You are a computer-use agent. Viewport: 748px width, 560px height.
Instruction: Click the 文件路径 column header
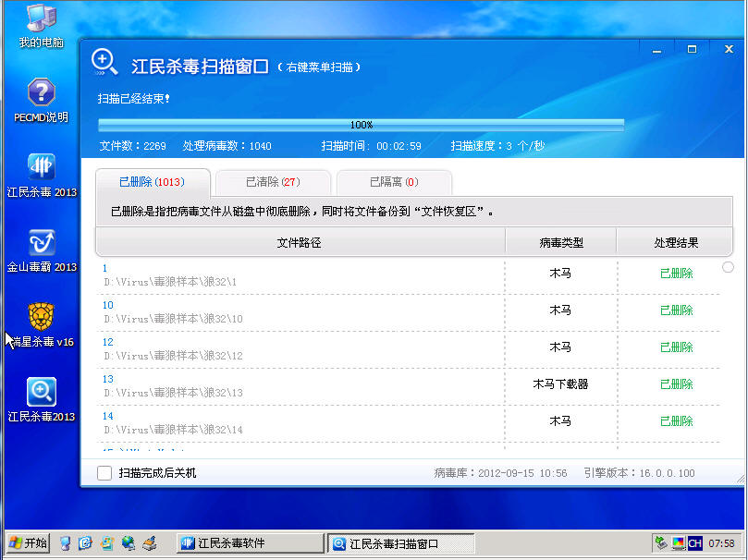[x=300, y=243]
